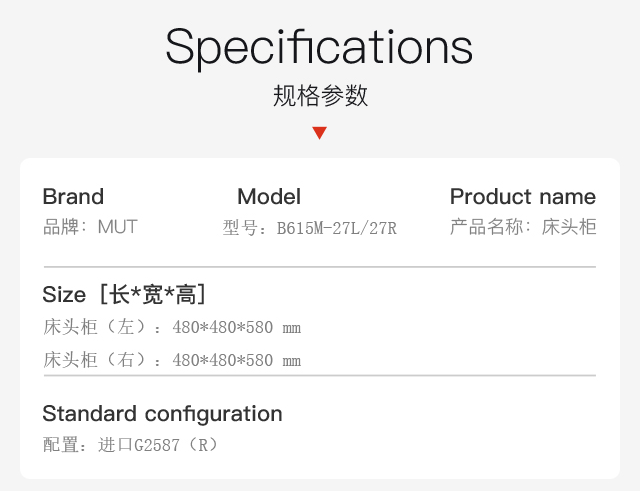
Task: Select the brand value MUT
Action: click(x=118, y=227)
